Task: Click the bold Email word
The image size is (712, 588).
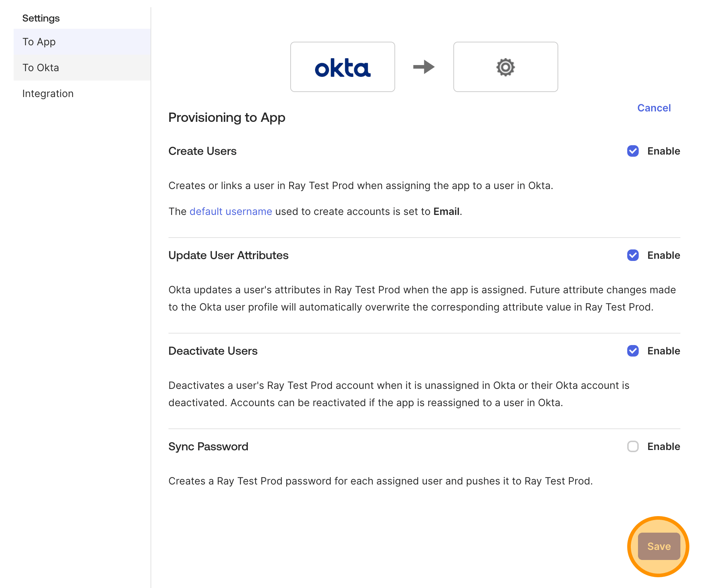Action: click(x=447, y=211)
